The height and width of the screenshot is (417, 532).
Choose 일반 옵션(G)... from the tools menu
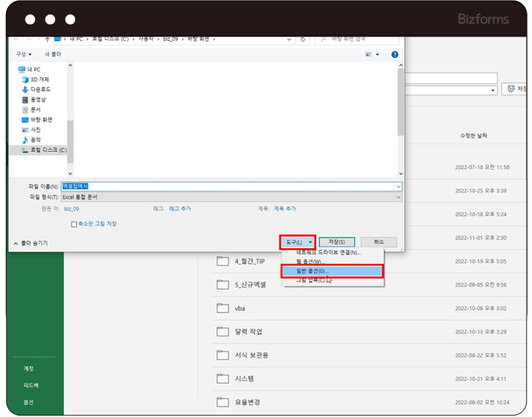tap(333, 271)
